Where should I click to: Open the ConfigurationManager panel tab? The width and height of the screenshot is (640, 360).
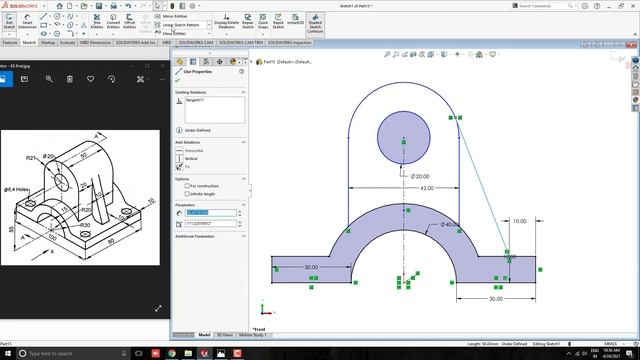(206, 62)
